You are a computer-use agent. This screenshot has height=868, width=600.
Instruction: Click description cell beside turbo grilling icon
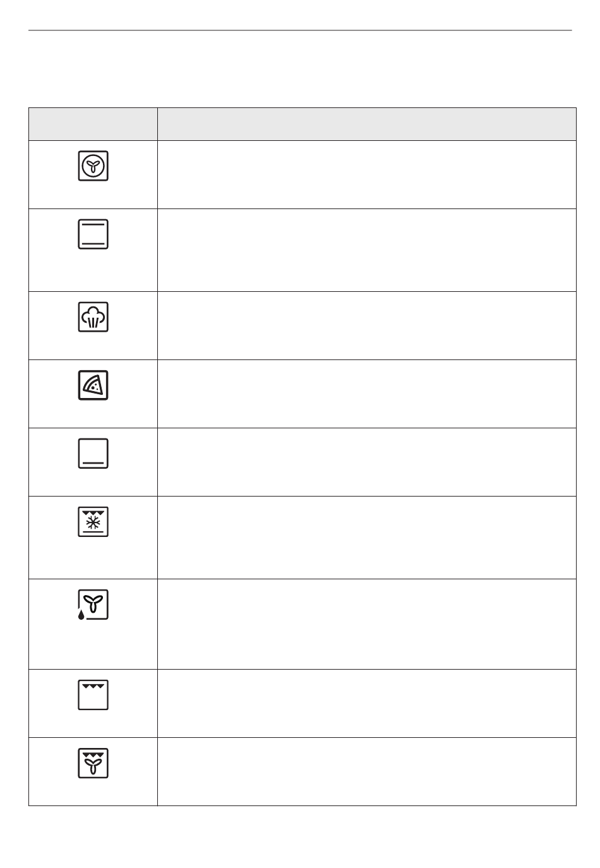point(366,771)
